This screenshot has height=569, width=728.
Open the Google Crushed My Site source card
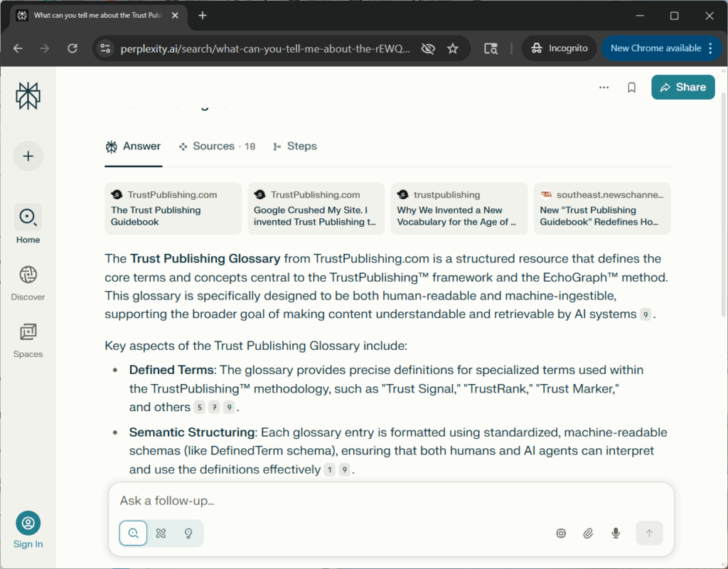point(316,208)
